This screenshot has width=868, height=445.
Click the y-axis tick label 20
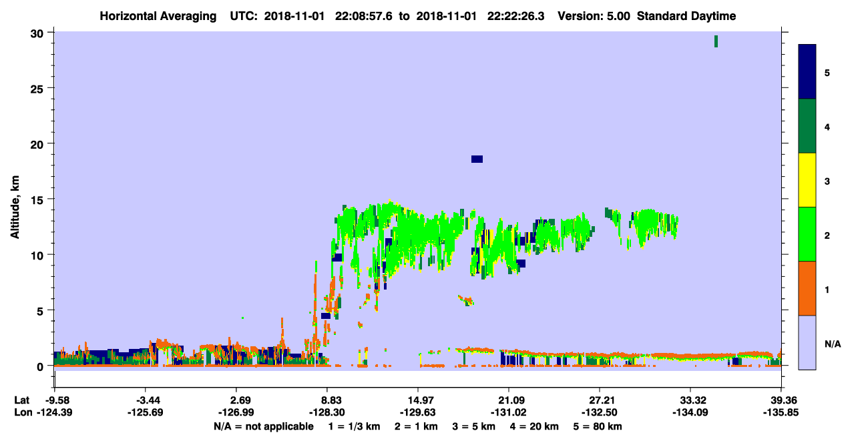(x=39, y=143)
